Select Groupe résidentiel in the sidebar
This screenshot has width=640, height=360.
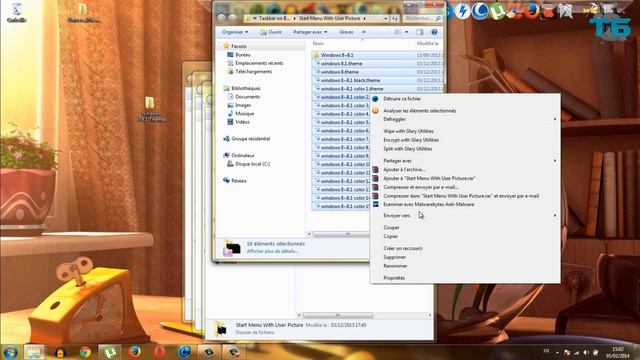pos(251,139)
